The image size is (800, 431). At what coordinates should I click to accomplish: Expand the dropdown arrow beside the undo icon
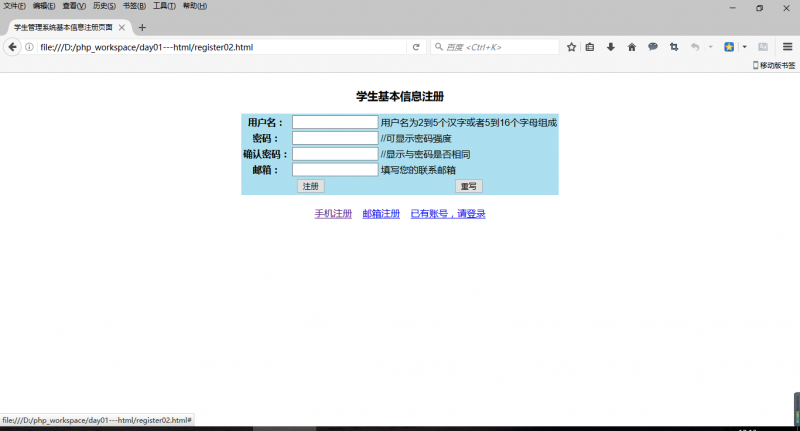tap(710, 47)
